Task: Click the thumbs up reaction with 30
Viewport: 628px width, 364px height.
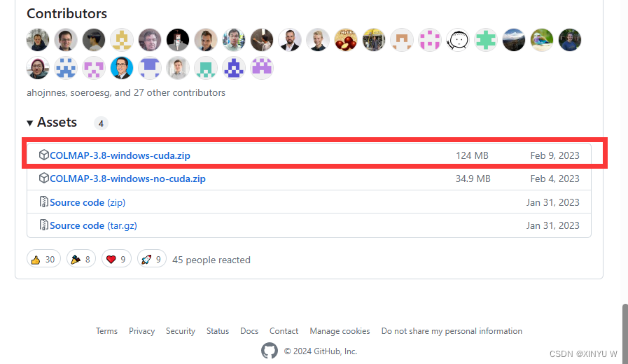Action: [43, 259]
